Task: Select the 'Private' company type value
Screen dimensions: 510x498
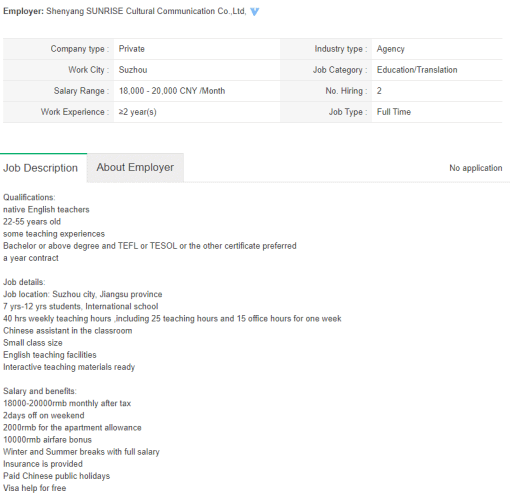Action: [132, 49]
